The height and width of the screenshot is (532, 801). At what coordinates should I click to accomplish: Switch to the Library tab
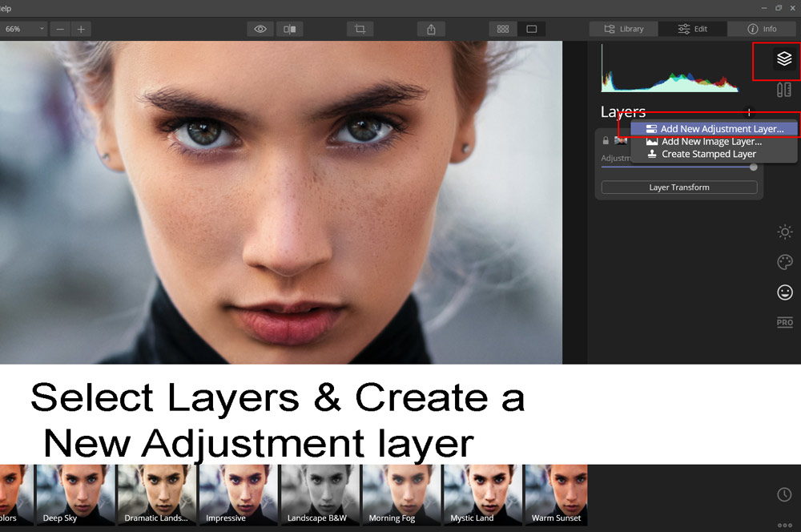(x=624, y=29)
